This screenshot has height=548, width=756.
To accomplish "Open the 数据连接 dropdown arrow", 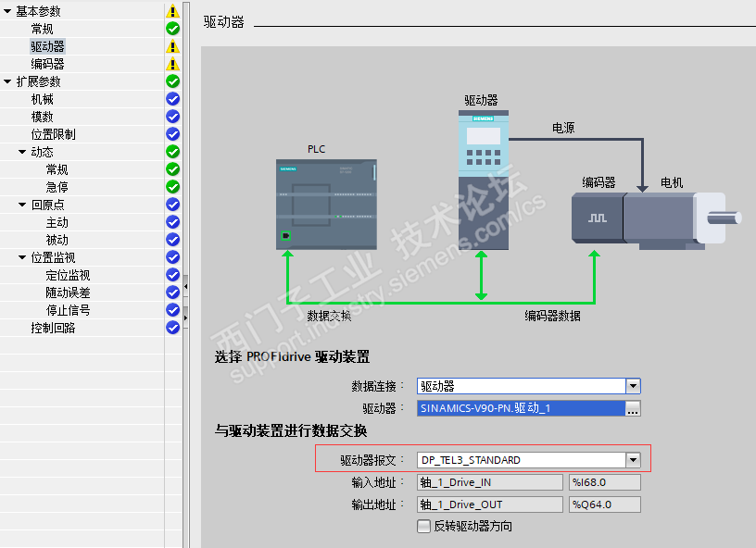I will coord(633,386).
